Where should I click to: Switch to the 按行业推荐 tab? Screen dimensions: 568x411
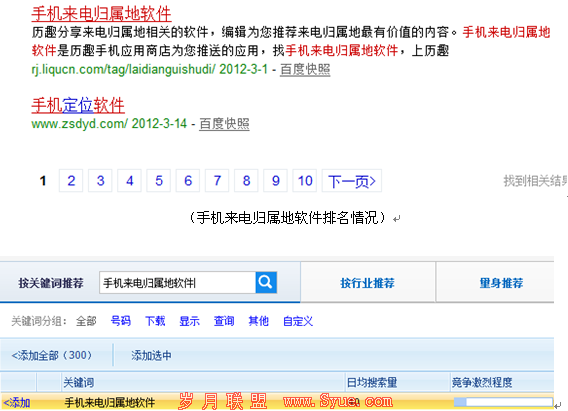pyautogui.click(x=368, y=283)
